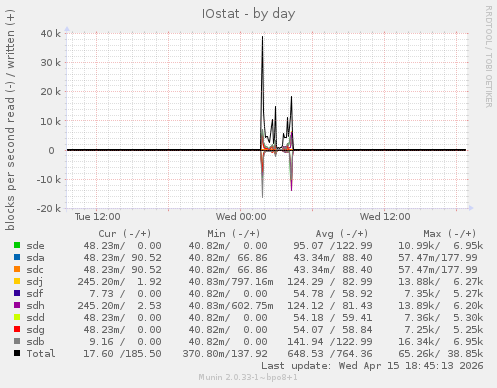The width and height of the screenshot is (497, 388).
Task: Click the '-10 k' y-axis label
Action: click(49, 180)
